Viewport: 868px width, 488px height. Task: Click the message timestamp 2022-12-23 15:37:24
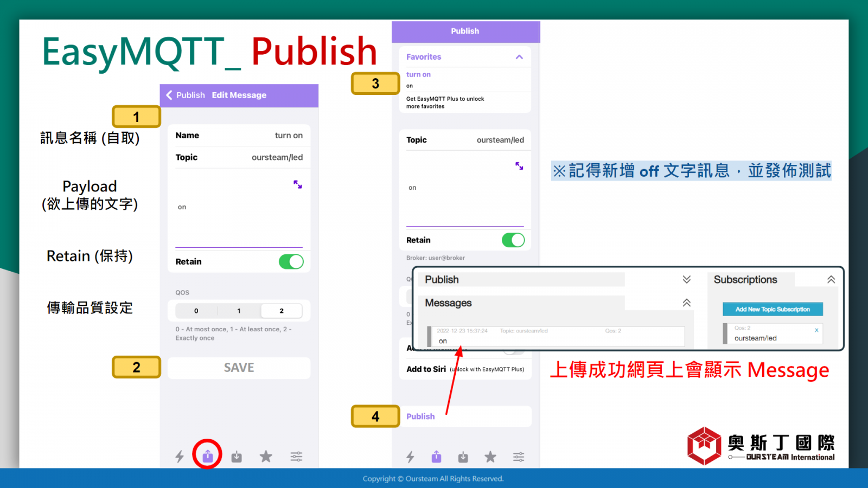pyautogui.click(x=462, y=330)
